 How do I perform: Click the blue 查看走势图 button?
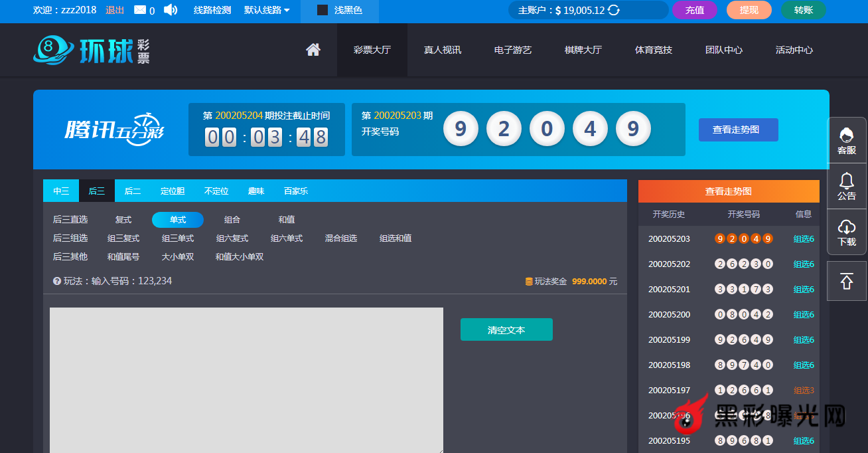[x=738, y=130]
